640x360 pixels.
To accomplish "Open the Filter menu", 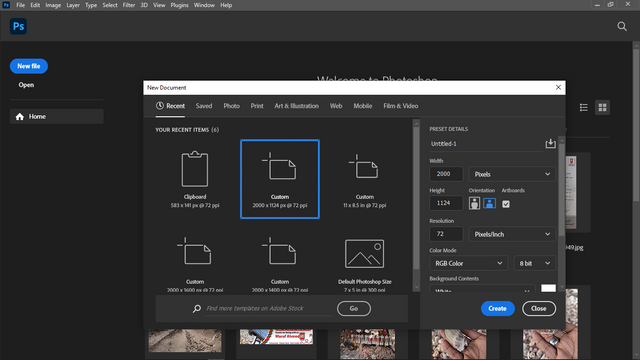I will (129, 5).
